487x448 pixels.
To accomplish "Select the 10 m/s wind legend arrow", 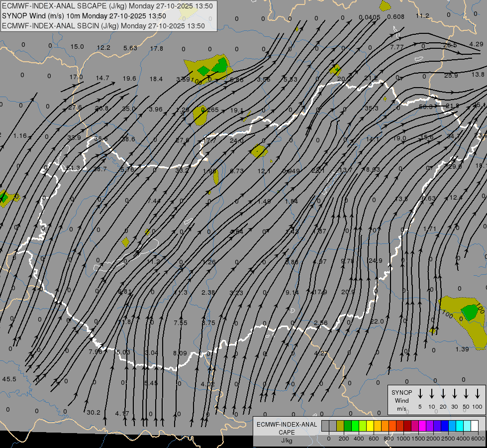I will coord(432,394).
